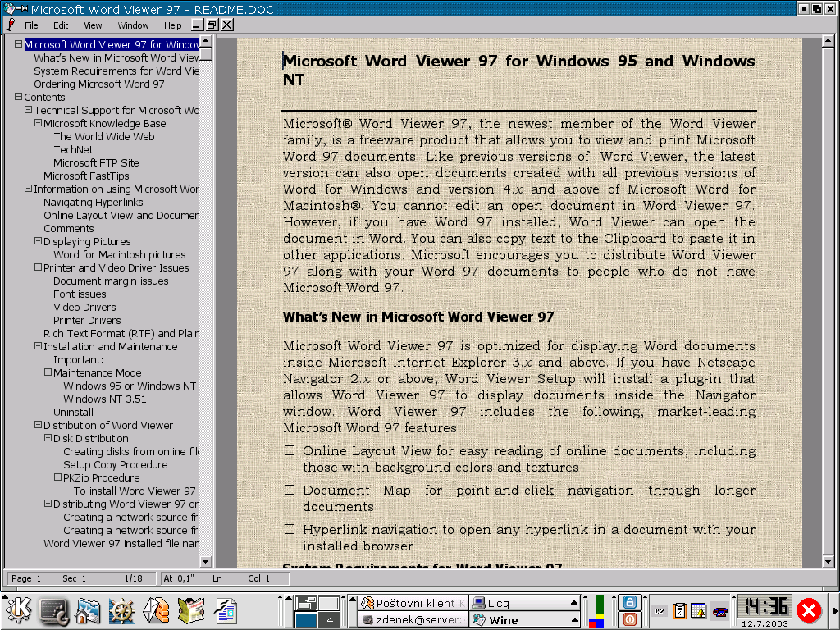Collapse the Information on using Microsoft Word node
The width and height of the screenshot is (840, 630).
tap(28, 188)
